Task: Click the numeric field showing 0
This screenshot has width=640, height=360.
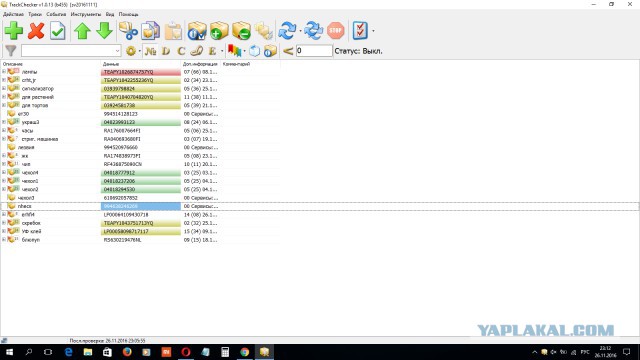Action: point(314,51)
